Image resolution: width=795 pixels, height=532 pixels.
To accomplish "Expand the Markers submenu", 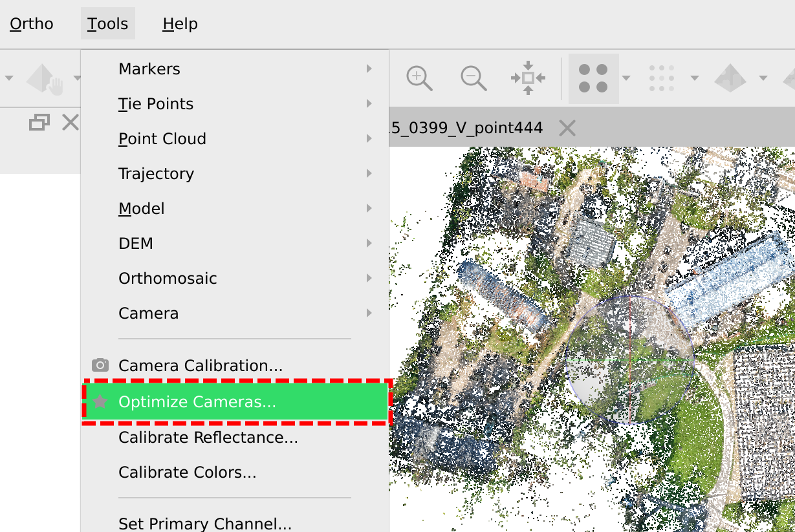I will [x=235, y=69].
